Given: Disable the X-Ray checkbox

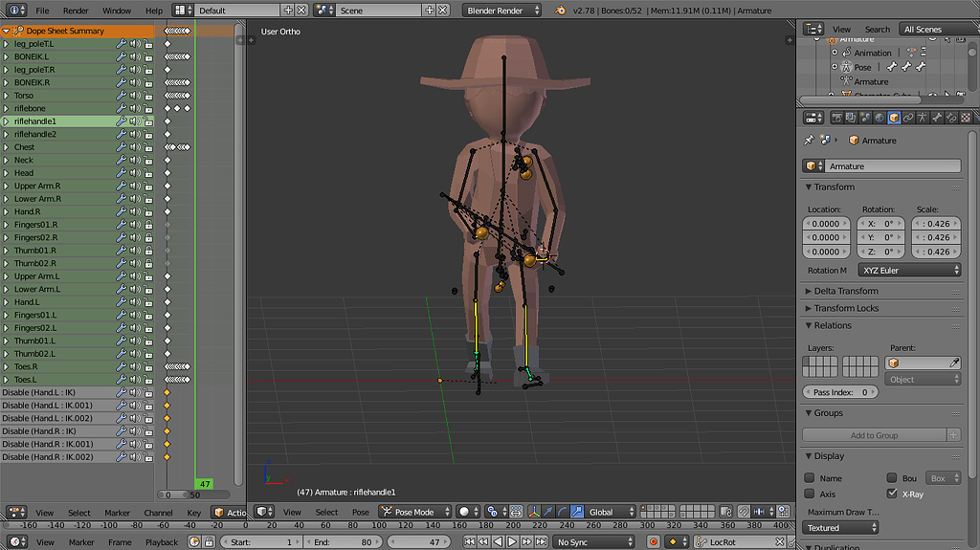Looking at the screenshot, I should pos(892,494).
